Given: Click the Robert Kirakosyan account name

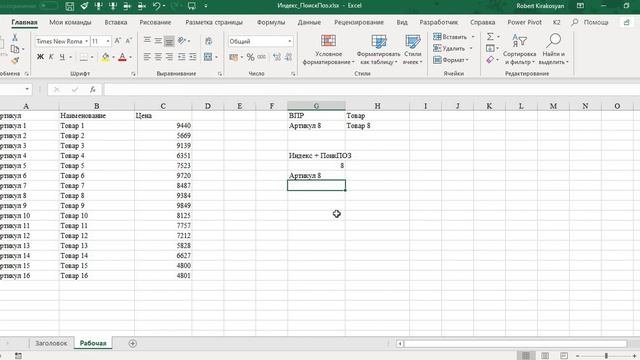Looking at the screenshot, I should point(540,6).
